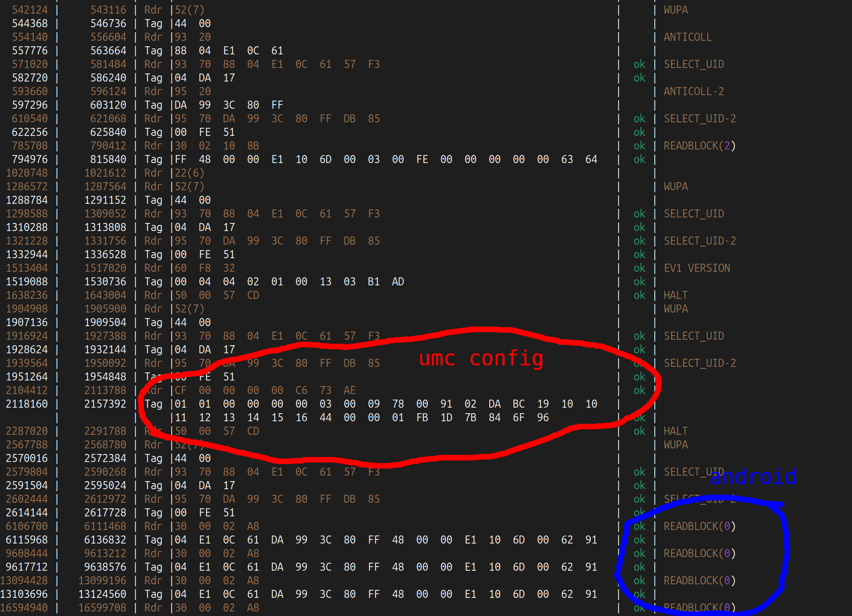Select the READBLOCK(2) annotation
This screenshot has width=852, height=616.
700,146
